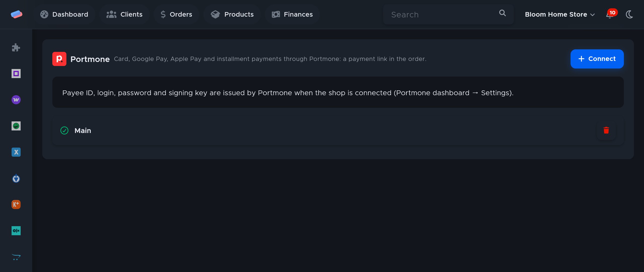Select the blue circular V icon in sidebar
The image size is (644, 272).
(x=16, y=178)
